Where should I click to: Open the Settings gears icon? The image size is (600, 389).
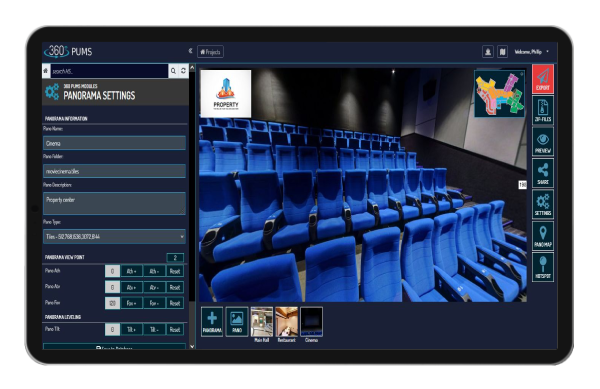[x=543, y=205]
